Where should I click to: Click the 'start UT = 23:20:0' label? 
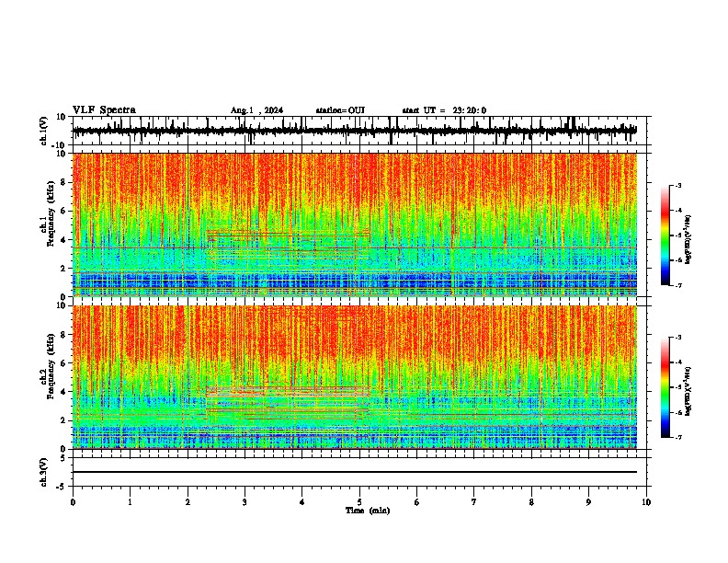click(444, 110)
